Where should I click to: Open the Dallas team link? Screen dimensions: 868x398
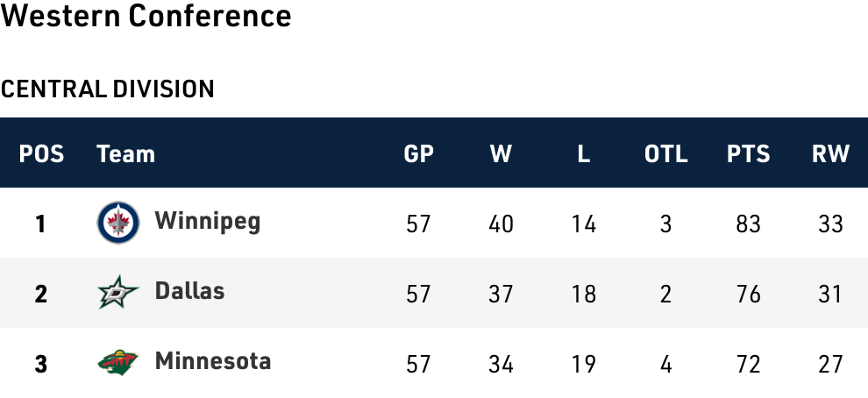(189, 291)
